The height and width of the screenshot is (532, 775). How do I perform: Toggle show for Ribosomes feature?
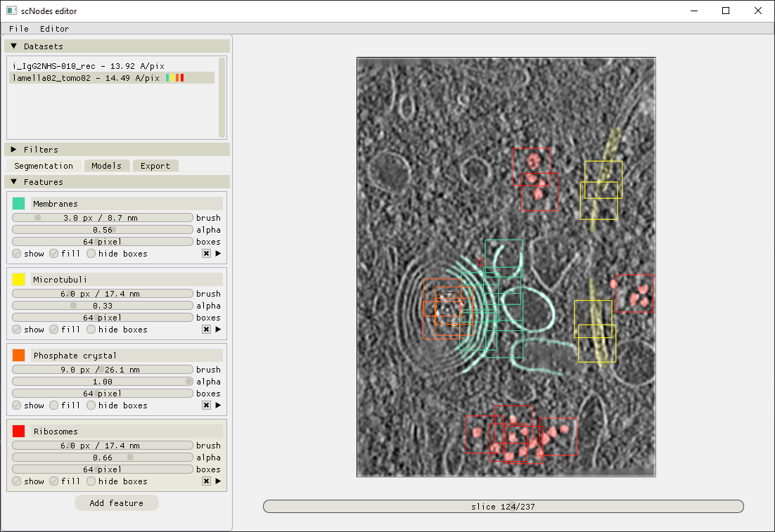[x=17, y=481]
